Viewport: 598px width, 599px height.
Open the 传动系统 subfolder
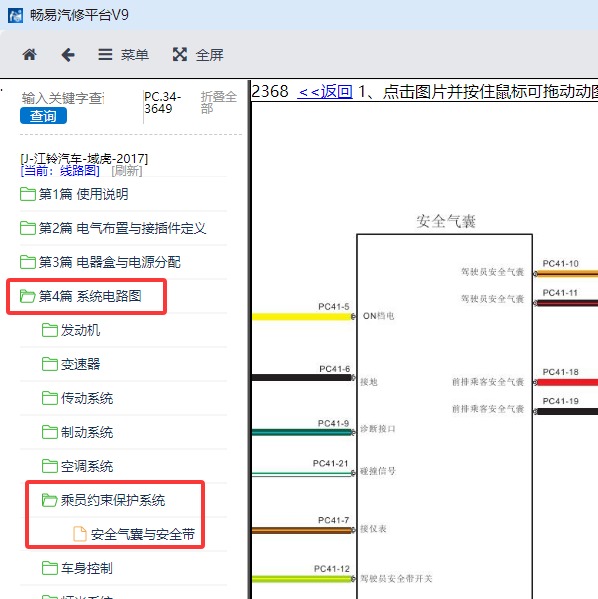click(x=87, y=398)
